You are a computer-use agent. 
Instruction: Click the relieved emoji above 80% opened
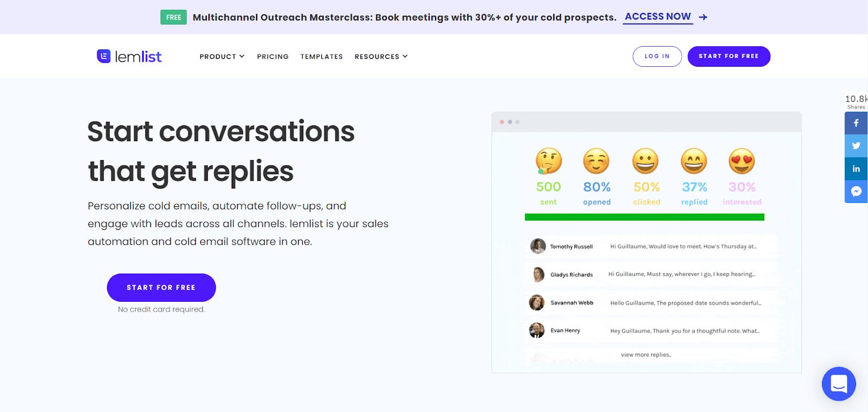click(596, 161)
